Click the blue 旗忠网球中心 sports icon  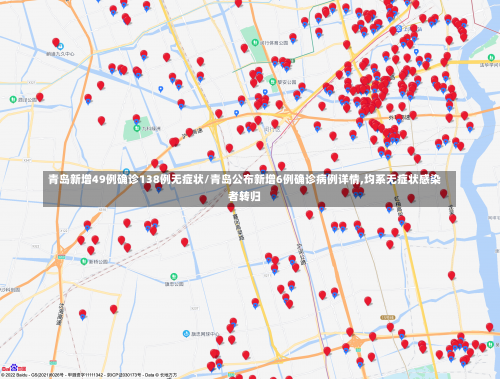click(x=186, y=333)
